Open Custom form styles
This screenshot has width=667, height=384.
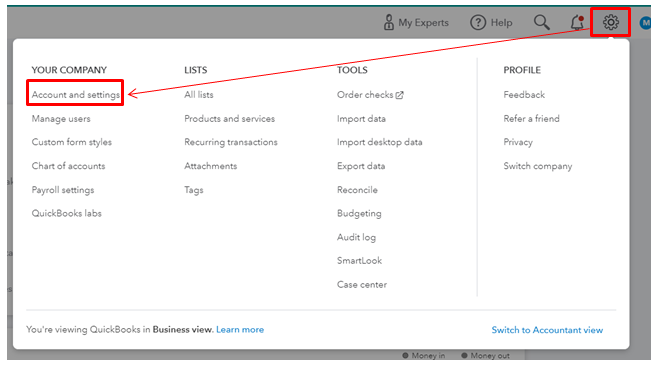pos(71,142)
